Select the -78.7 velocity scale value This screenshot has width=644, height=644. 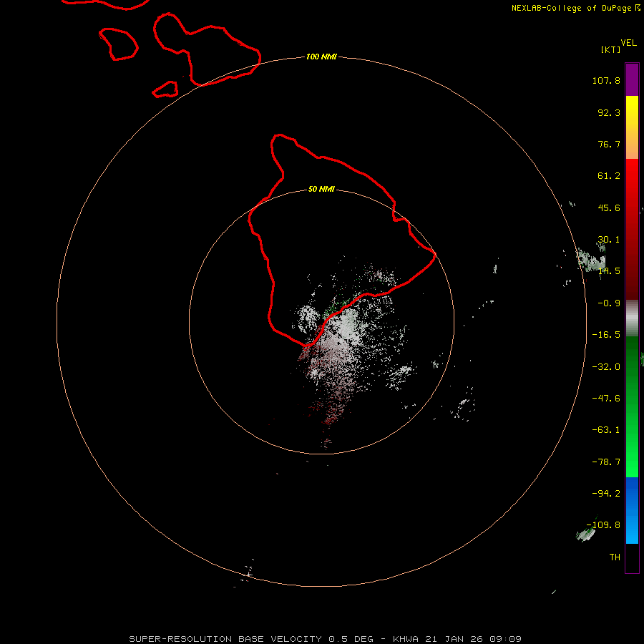[x=606, y=462]
